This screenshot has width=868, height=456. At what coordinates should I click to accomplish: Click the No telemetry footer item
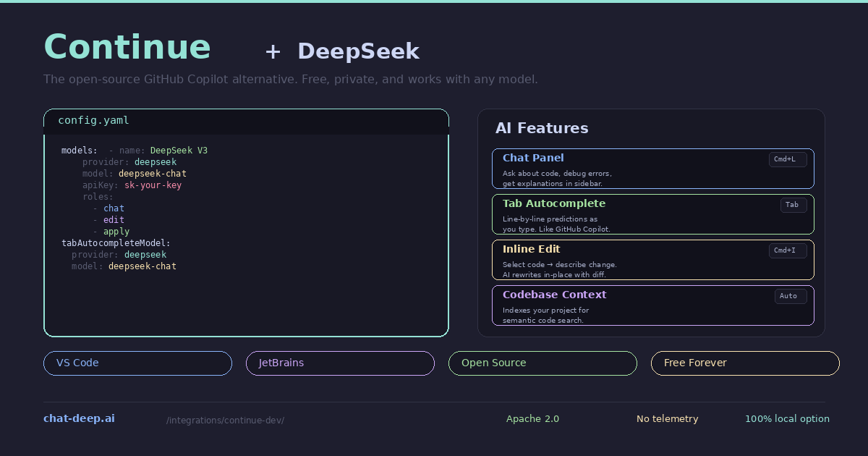(x=667, y=418)
